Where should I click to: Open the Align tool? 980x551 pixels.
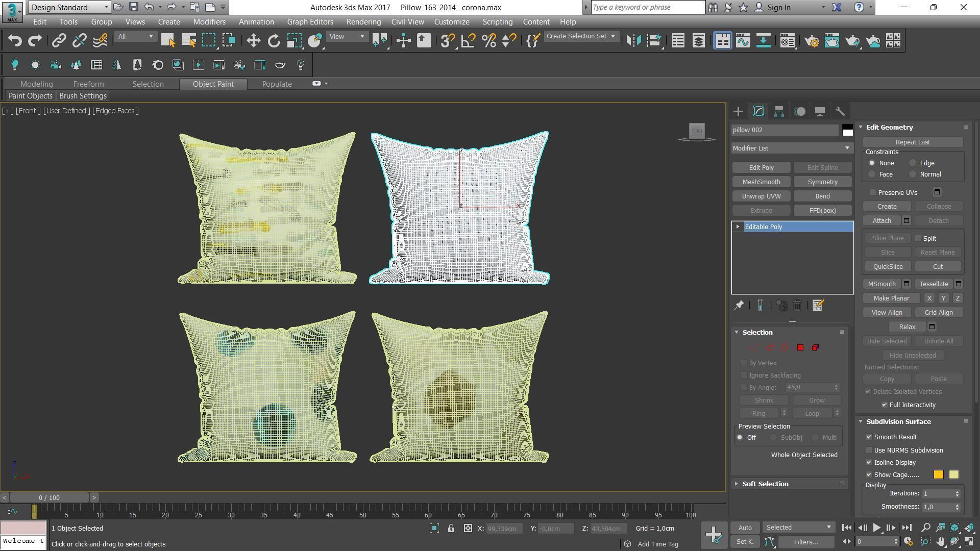point(654,41)
